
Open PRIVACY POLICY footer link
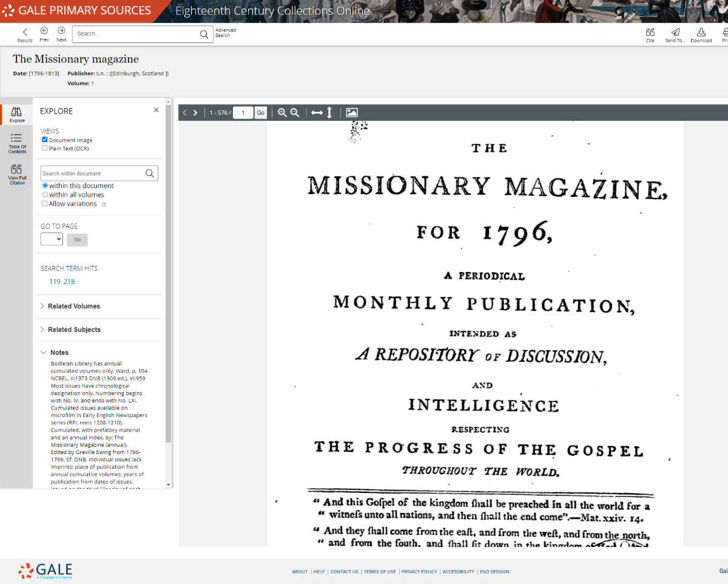pos(419,572)
